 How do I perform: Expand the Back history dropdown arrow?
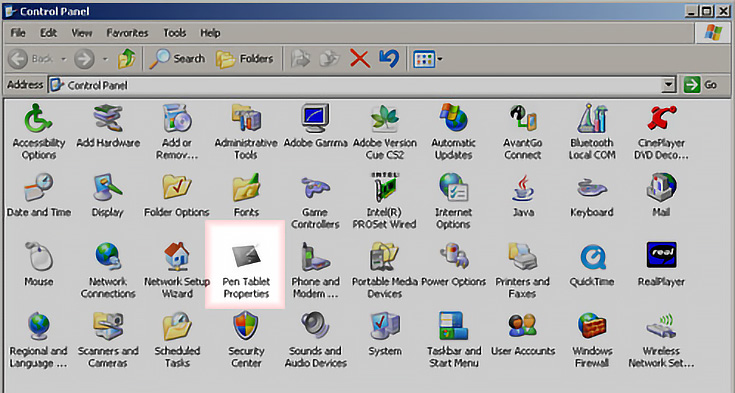[63, 59]
